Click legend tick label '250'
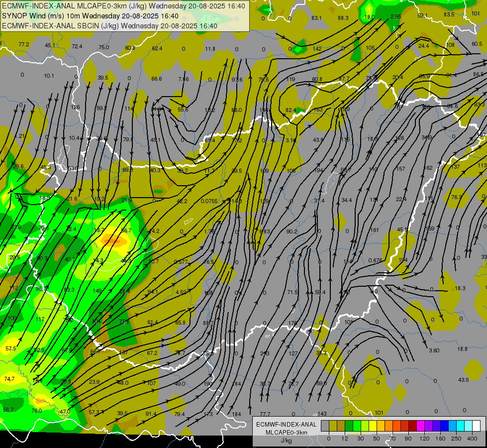 point(456,439)
